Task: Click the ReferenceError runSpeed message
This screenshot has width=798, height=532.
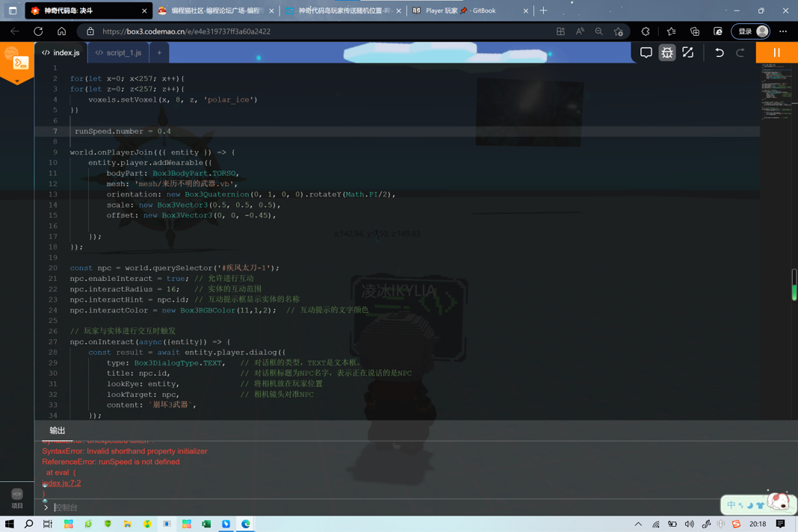Action: 111,462
